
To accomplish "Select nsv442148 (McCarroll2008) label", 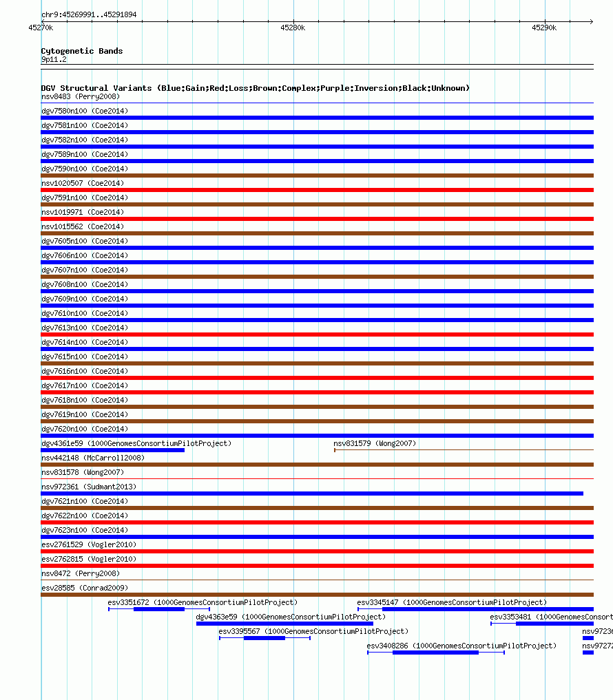I will [x=93, y=458].
